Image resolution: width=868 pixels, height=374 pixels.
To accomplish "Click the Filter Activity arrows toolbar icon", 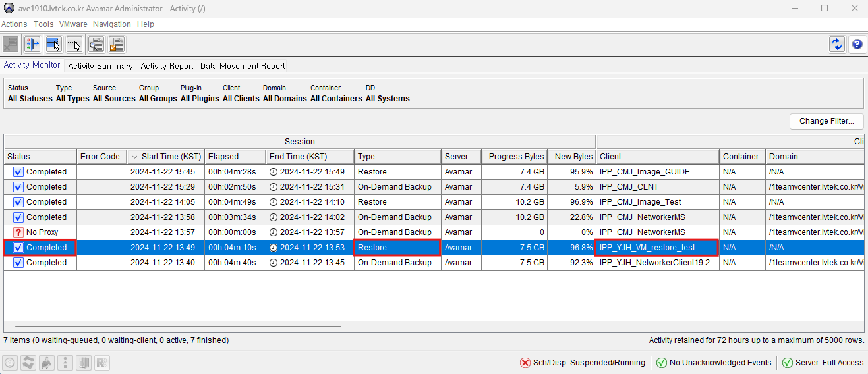I will pyautogui.click(x=32, y=44).
